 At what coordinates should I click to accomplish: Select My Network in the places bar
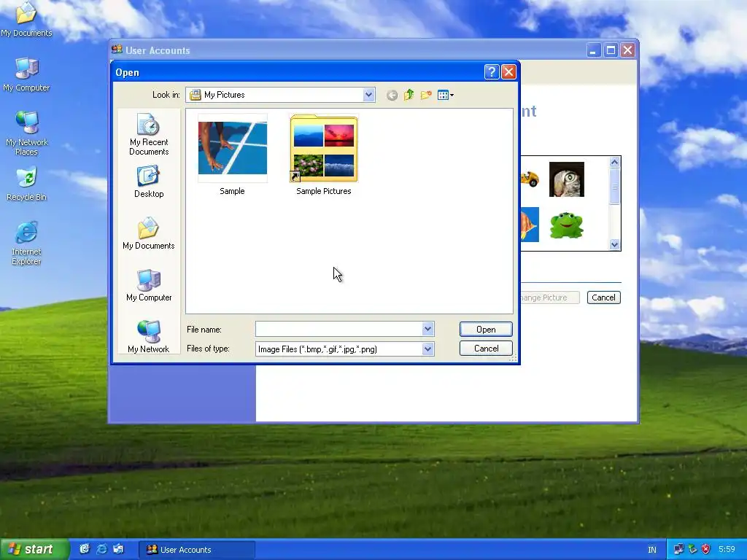coord(149,336)
